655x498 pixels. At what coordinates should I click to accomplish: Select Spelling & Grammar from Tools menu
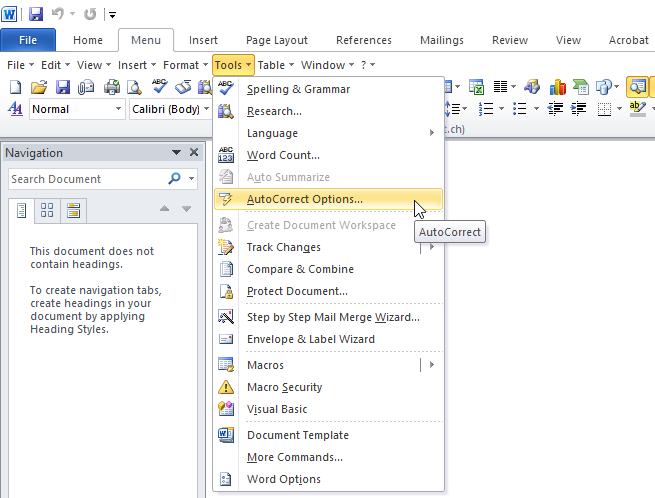click(328, 89)
